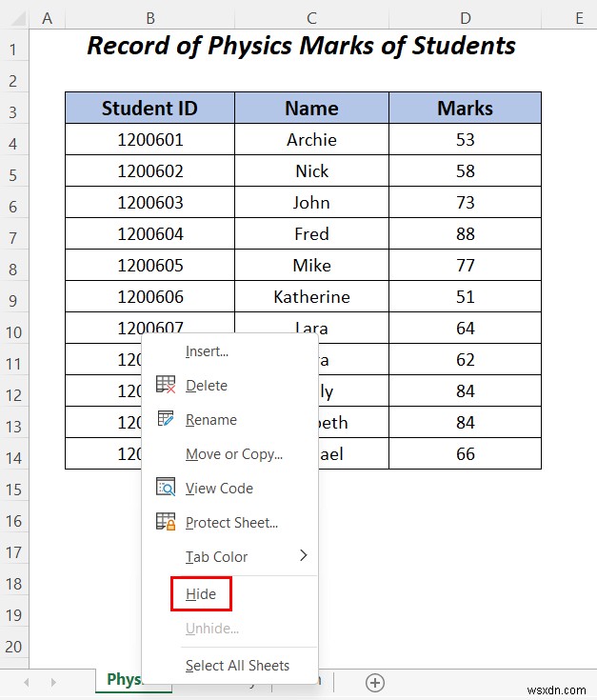Image resolution: width=597 pixels, height=700 pixels.
Task: Select Katherine's marks cell 51
Action: point(465,296)
